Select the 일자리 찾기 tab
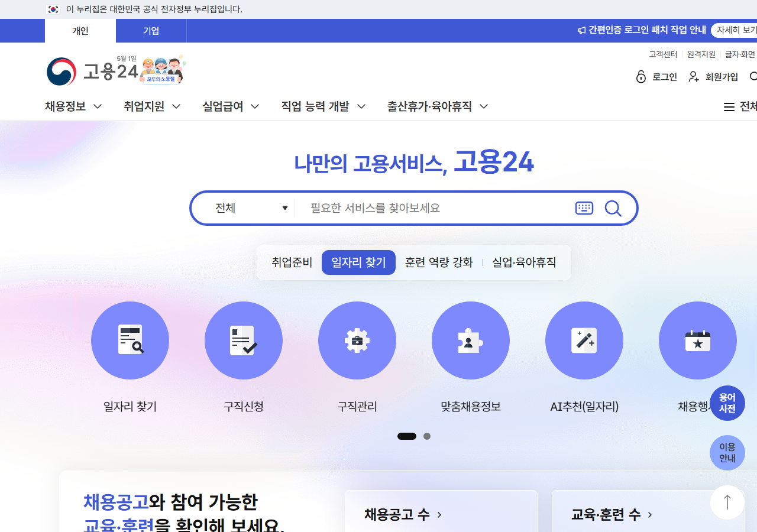This screenshot has height=532, width=757. pyautogui.click(x=358, y=262)
